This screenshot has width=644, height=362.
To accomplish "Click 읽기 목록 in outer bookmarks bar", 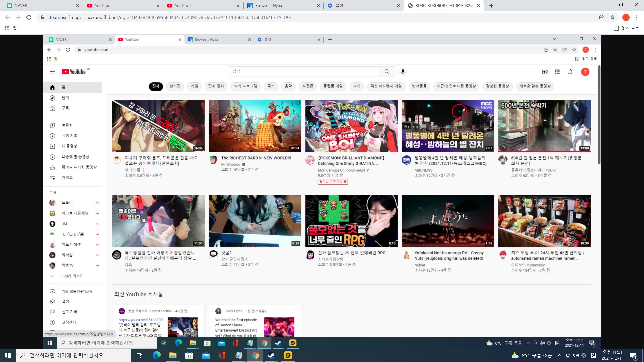I will [626, 28].
